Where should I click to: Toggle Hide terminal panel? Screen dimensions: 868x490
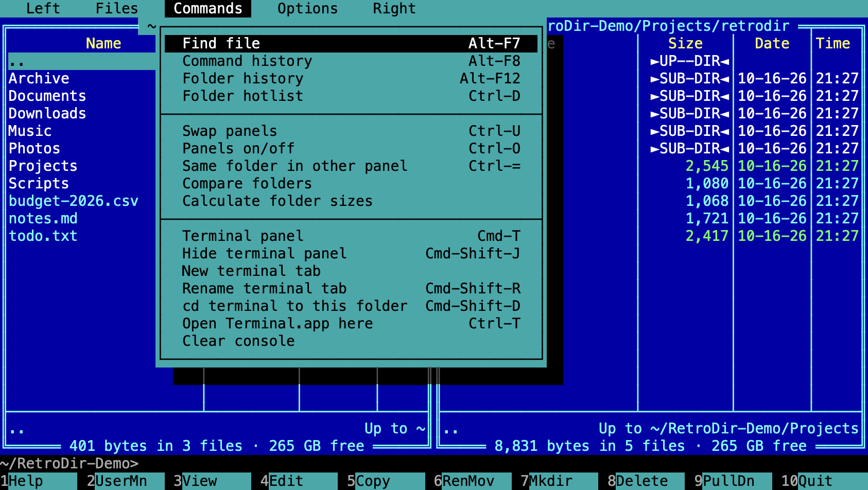pos(351,253)
